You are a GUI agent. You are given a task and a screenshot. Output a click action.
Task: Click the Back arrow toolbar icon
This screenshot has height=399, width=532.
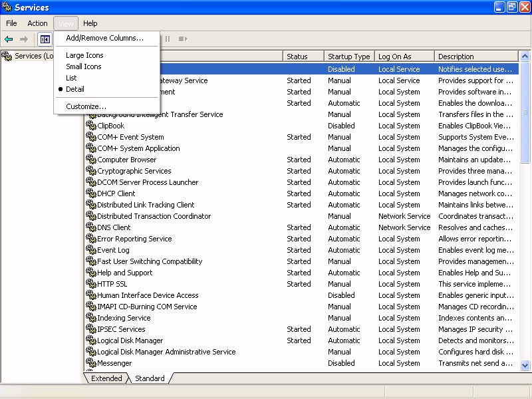point(9,39)
